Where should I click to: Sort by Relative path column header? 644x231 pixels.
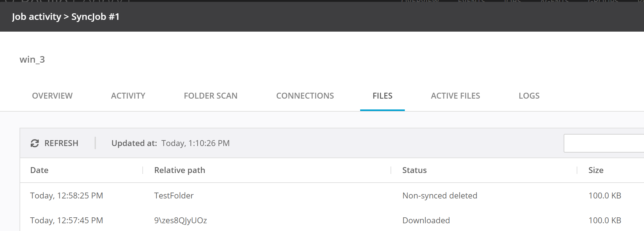(180, 170)
